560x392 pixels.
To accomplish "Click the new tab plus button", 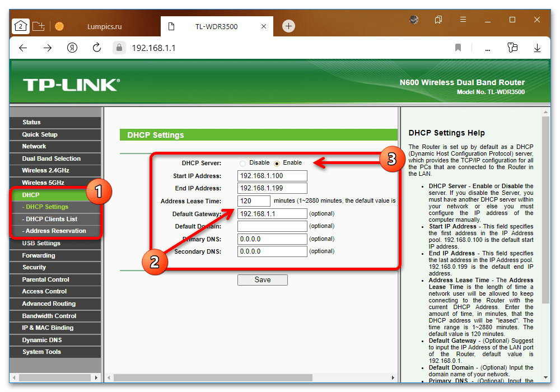I will 288,26.
